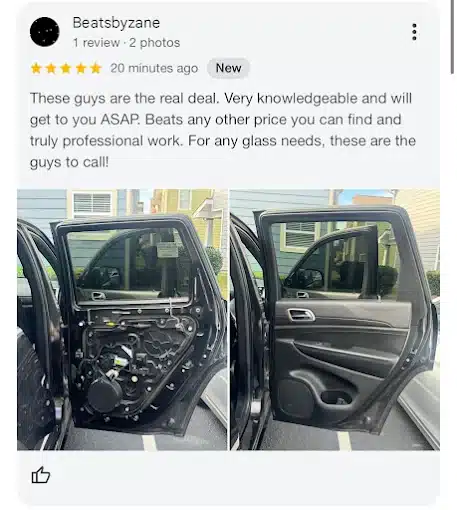This screenshot has height=510, width=457.
Task: Click the "2 photos" count text
Action: (155, 43)
